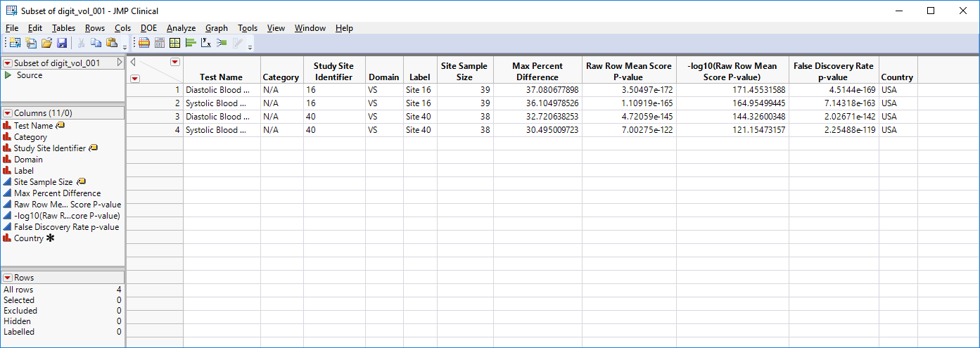Click the Open file folder icon
The height and width of the screenshot is (348, 980).
point(46,44)
